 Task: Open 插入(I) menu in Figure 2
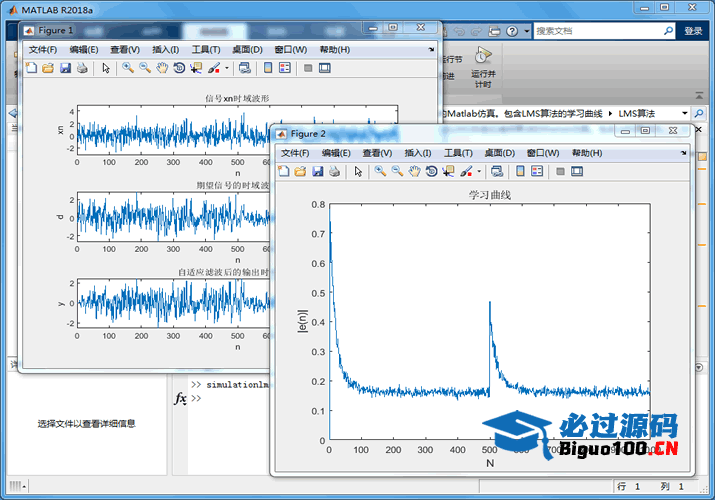(418, 153)
